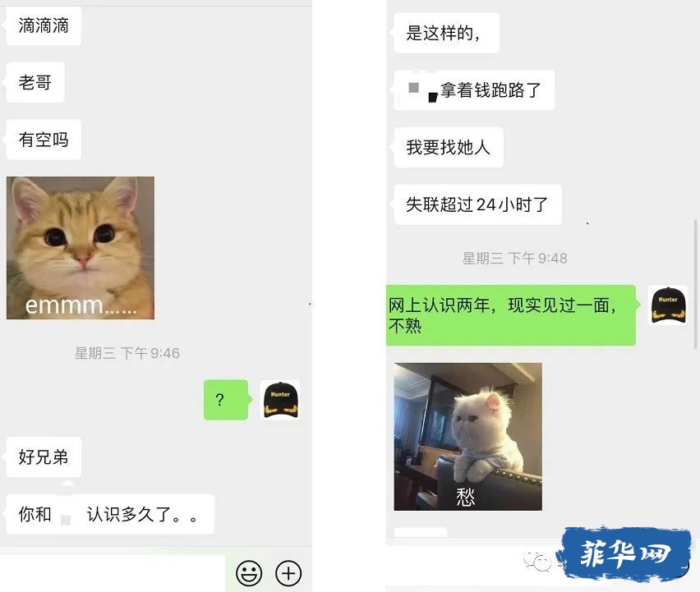Viewport: 700px width, 592px height.
Task: Tap the white cat 愁 sticker
Action: 467,437
